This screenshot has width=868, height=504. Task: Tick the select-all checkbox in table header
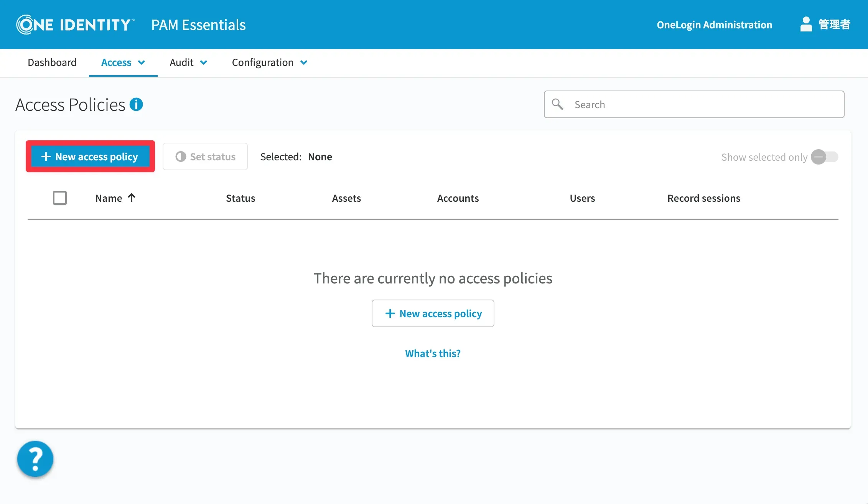tap(60, 198)
